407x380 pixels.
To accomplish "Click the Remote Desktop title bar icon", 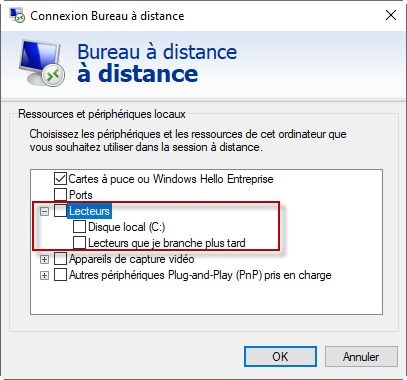I will [17, 15].
